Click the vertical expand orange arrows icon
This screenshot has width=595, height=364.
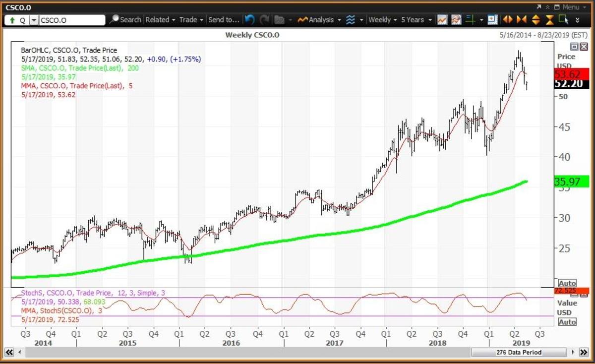535,20
